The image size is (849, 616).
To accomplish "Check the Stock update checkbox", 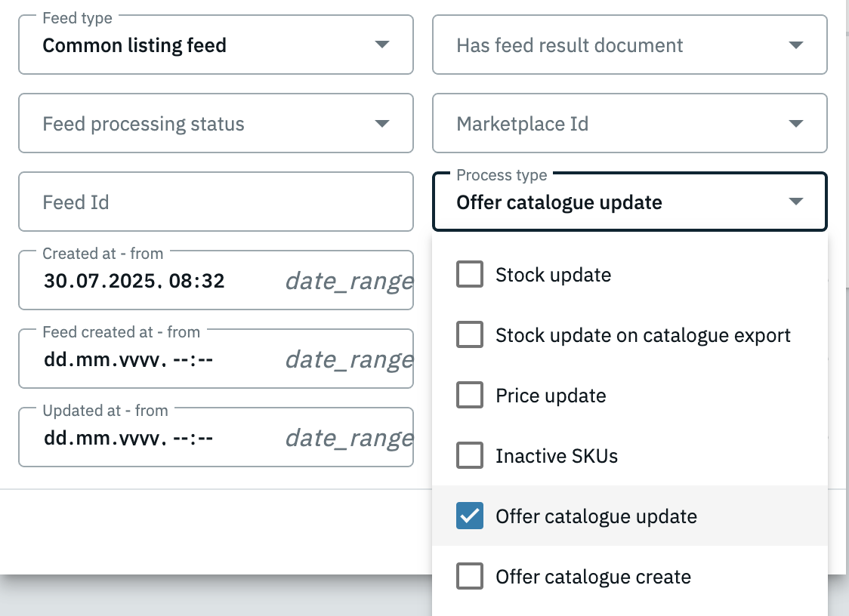I will [x=470, y=275].
